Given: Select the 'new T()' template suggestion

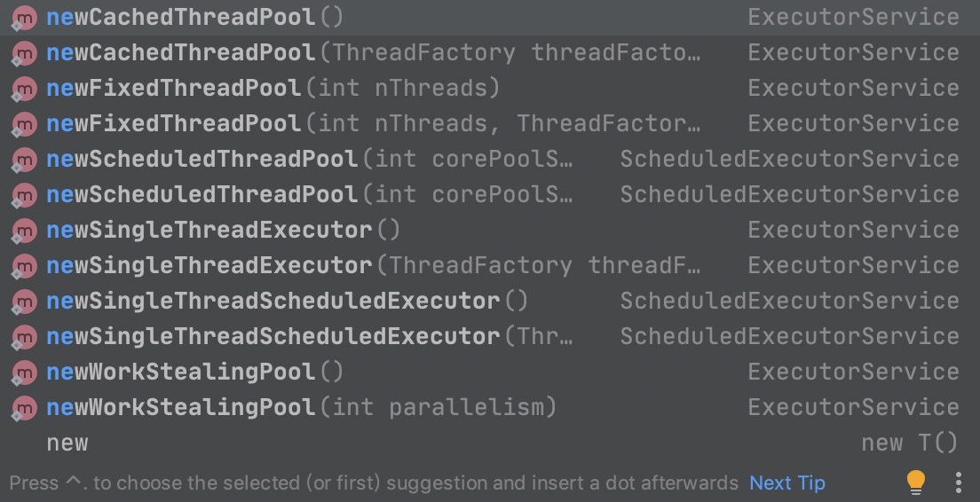Looking at the screenshot, I should (490, 443).
